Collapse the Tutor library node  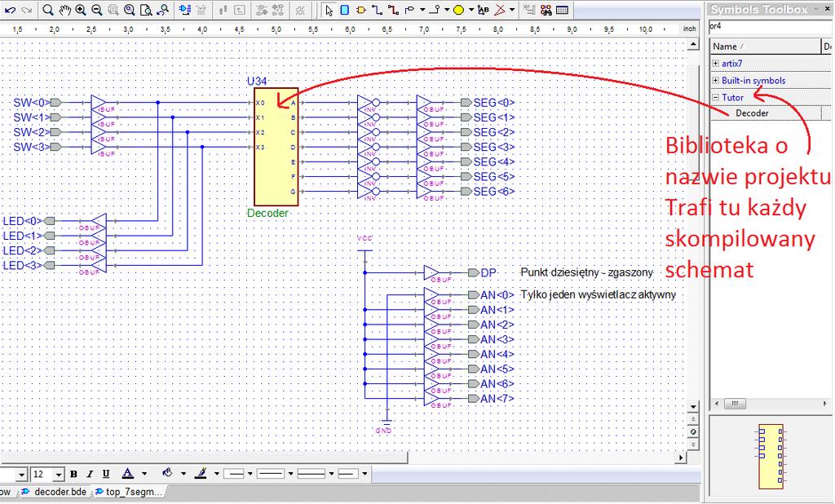point(716,98)
